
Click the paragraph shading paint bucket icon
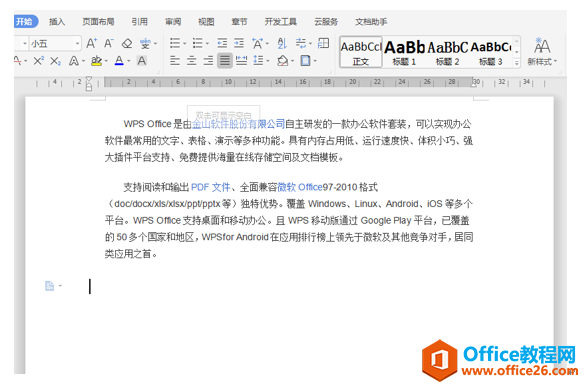tap(283, 61)
